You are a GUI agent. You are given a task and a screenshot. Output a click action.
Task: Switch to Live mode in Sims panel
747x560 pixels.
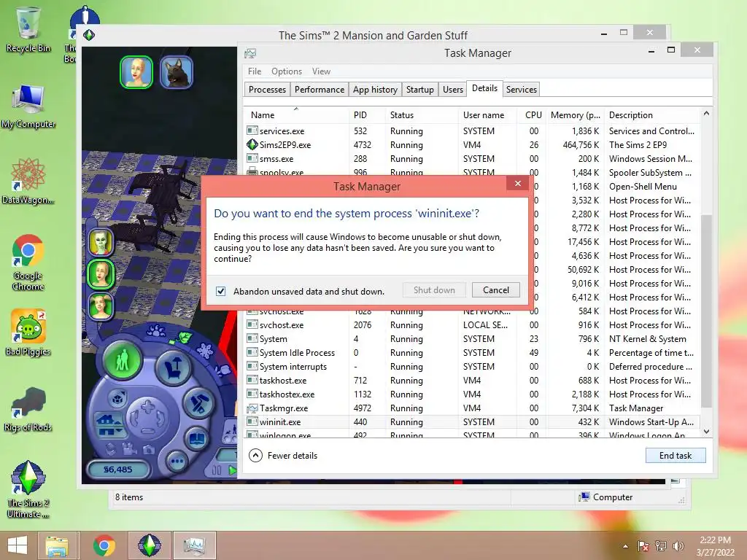point(123,361)
